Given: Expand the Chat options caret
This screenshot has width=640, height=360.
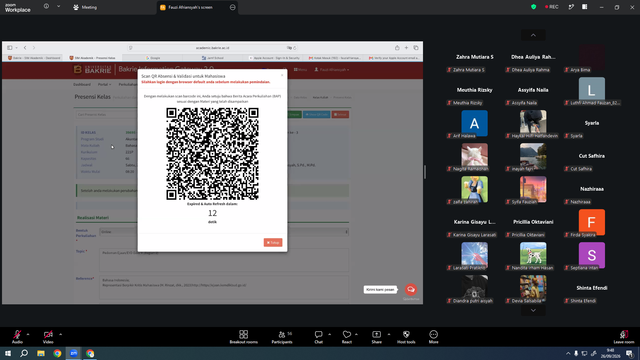Looking at the screenshot, I should coord(329,334).
